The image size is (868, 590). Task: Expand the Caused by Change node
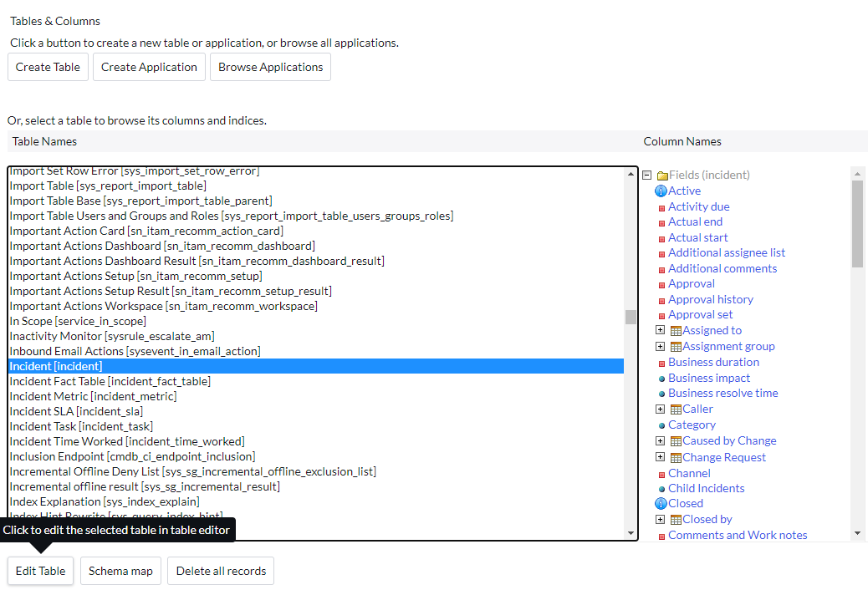point(660,441)
